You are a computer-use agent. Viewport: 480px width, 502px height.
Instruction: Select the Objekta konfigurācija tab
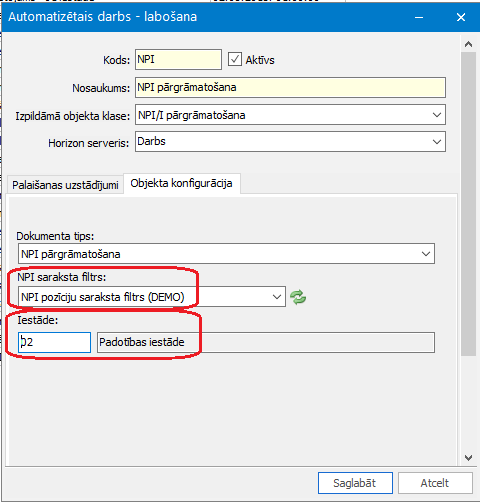[182, 183]
